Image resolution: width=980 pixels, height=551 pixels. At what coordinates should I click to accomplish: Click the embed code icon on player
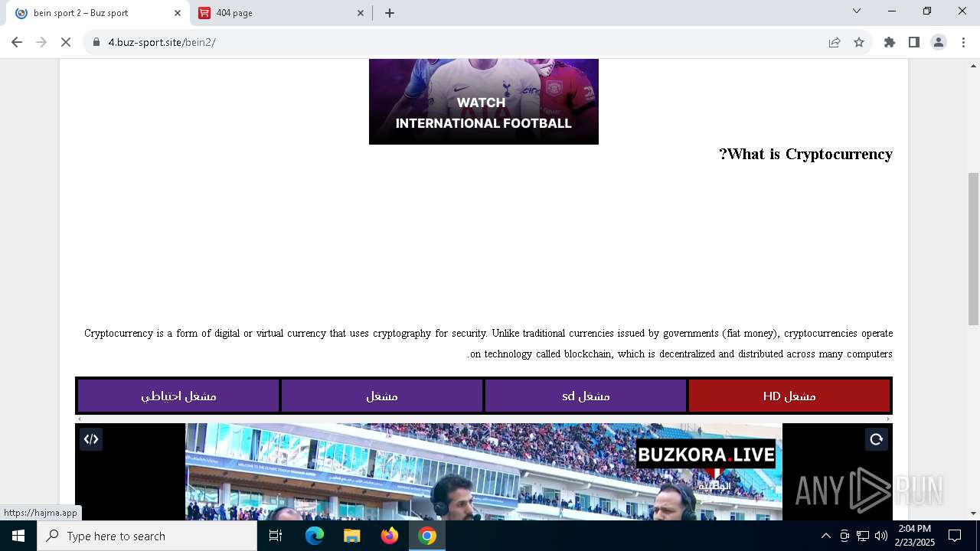pyautogui.click(x=91, y=439)
